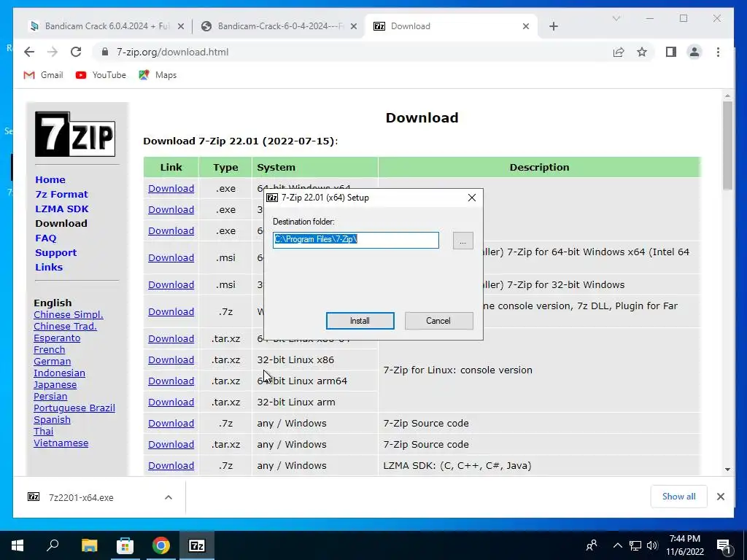Screen dimensions: 747x560
Task: Open the browse folder button with ellipsis
Action: point(462,241)
